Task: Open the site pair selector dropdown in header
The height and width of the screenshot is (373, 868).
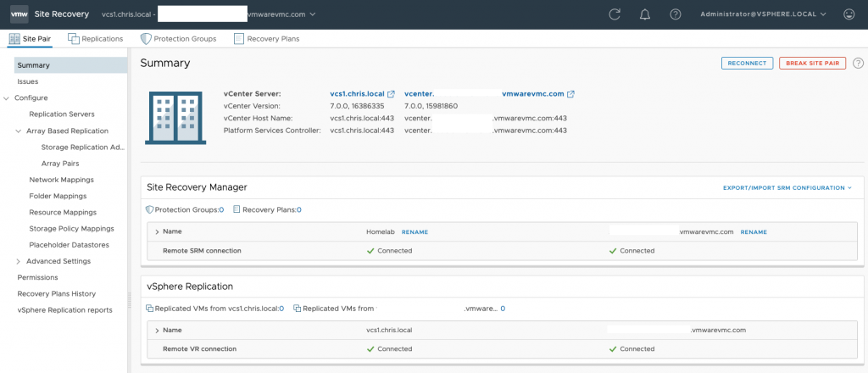Action: 313,14
